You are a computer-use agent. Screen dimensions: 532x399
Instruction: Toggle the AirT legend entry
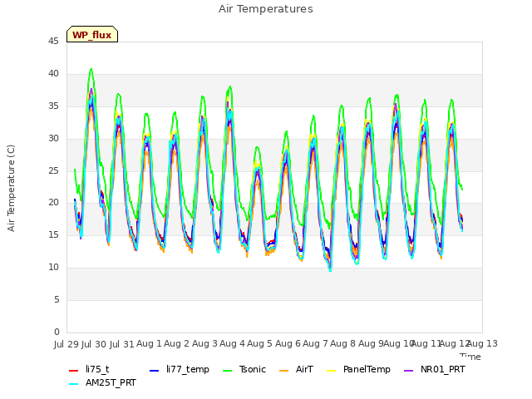[x=296, y=369]
